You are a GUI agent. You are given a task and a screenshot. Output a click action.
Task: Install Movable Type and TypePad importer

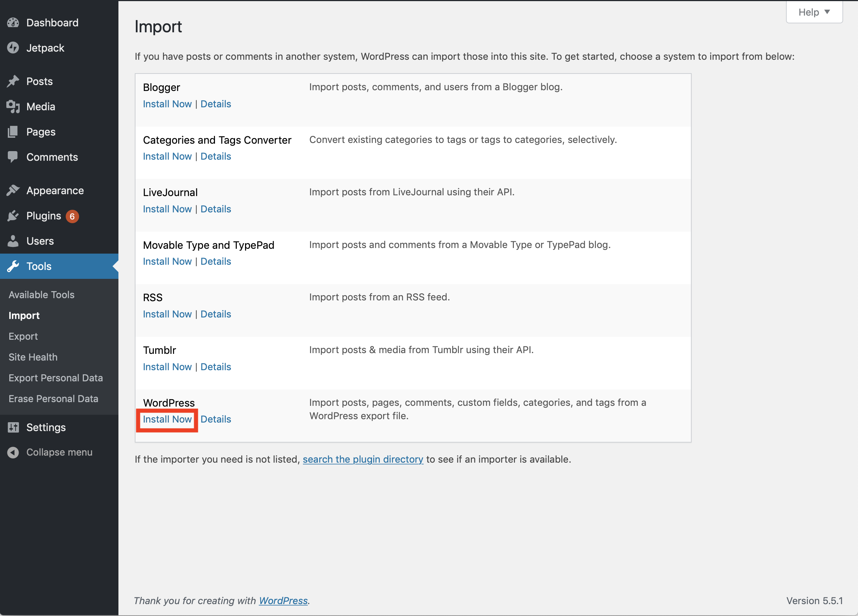[x=167, y=261]
